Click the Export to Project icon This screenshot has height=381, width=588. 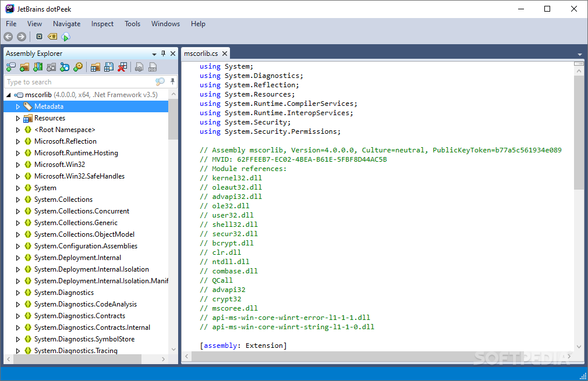[x=139, y=67]
